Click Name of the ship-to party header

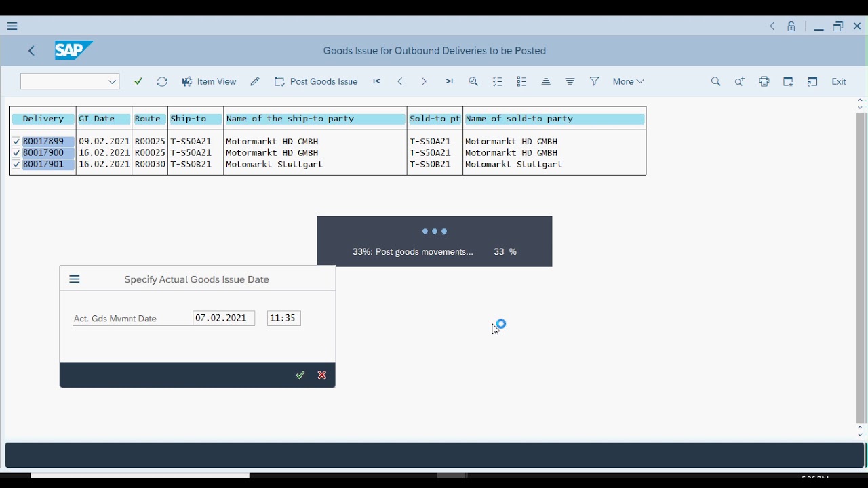coord(315,119)
